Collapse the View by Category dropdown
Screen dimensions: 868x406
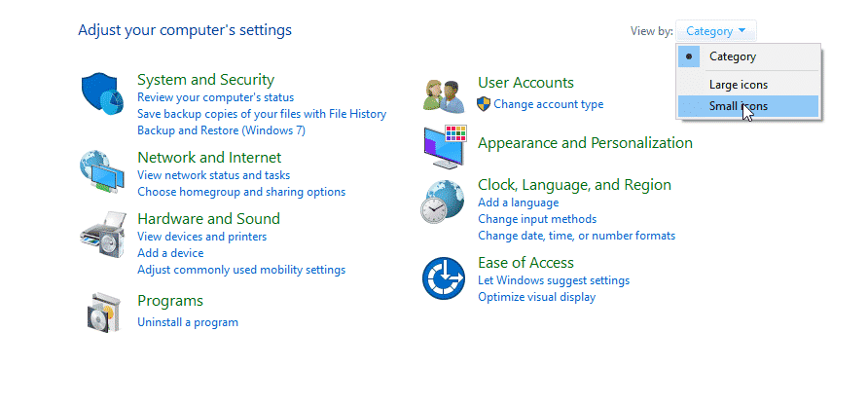tap(716, 31)
